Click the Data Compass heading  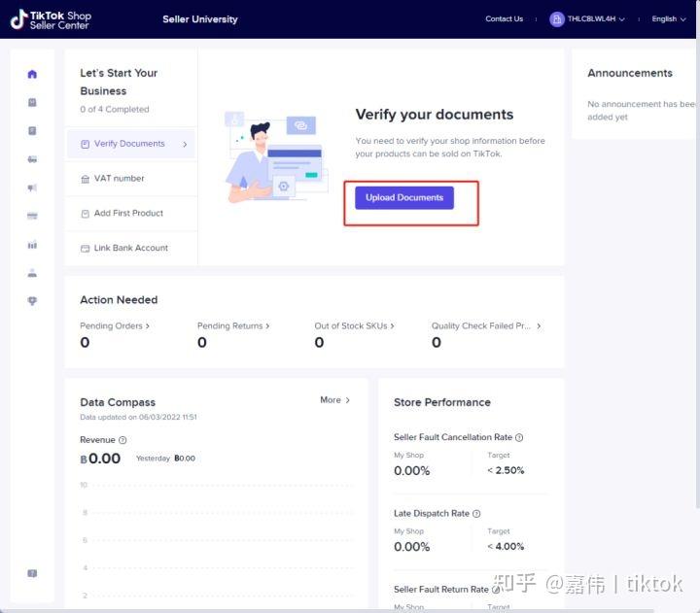pyautogui.click(x=118, y=402)
